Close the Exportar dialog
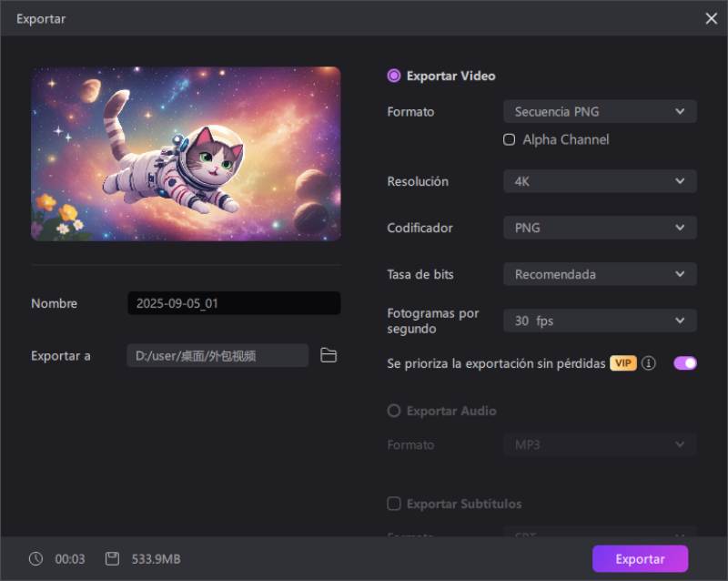This screenshot has height=581, width=728. pyautogui.click(x=711, y=18)
